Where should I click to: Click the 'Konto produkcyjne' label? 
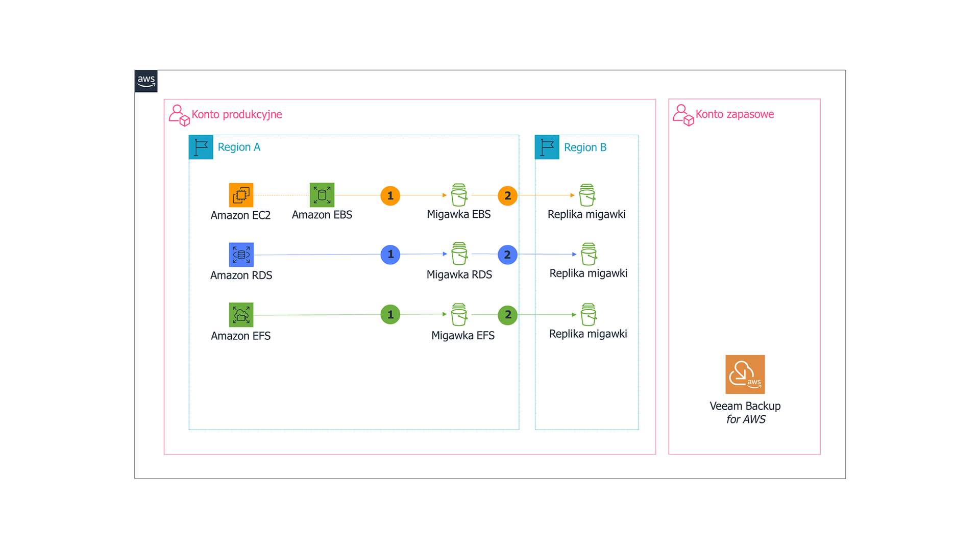tap(237, 115)
